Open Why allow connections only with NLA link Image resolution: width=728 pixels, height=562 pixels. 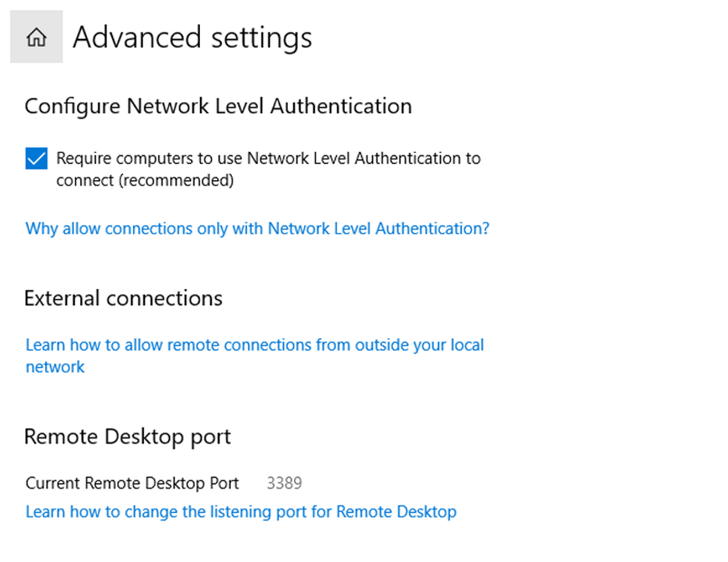point(256,229)
